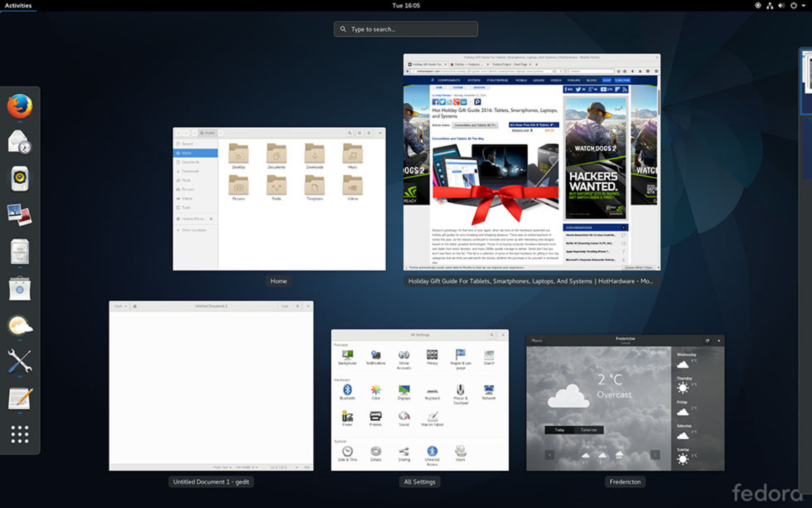Open Evolution mail from the dock

[19, 142]
